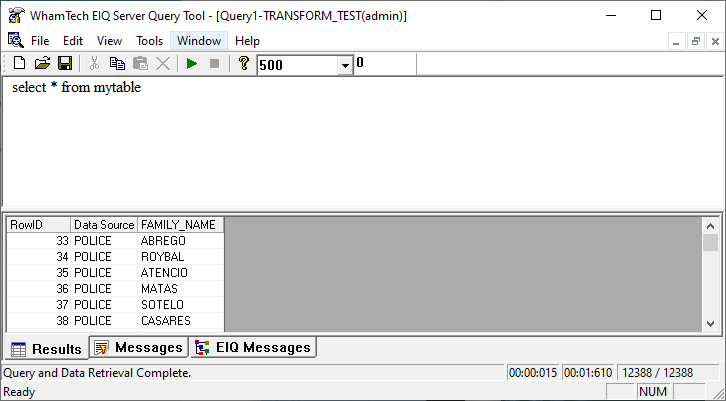Paste with clipboard icon
The width and height of the screenshot is (726, 401).
(x=140, y=63)
